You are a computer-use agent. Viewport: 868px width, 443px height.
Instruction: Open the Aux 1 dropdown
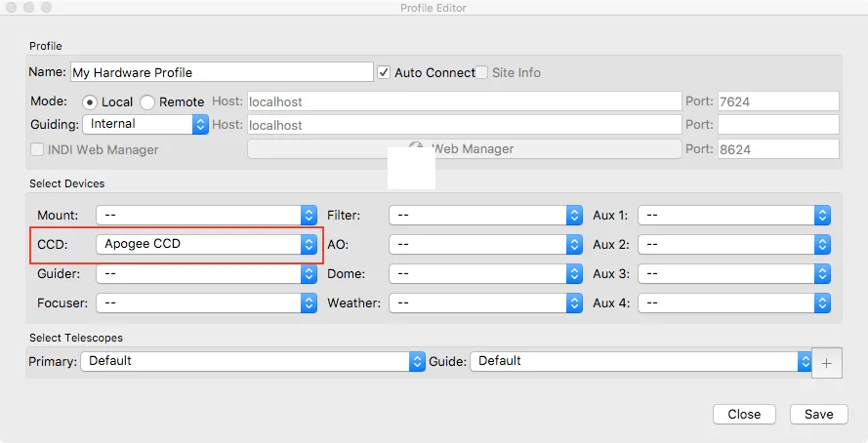pos(734,215)
